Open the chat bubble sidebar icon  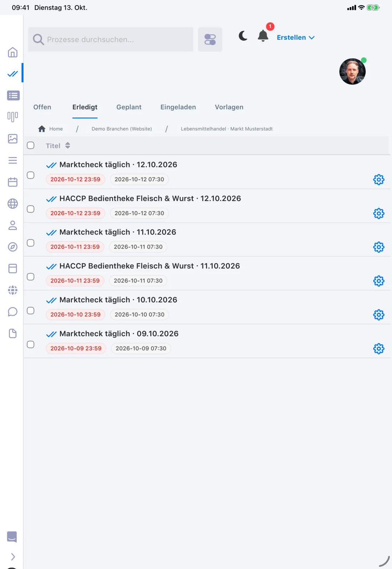(12, 312)
